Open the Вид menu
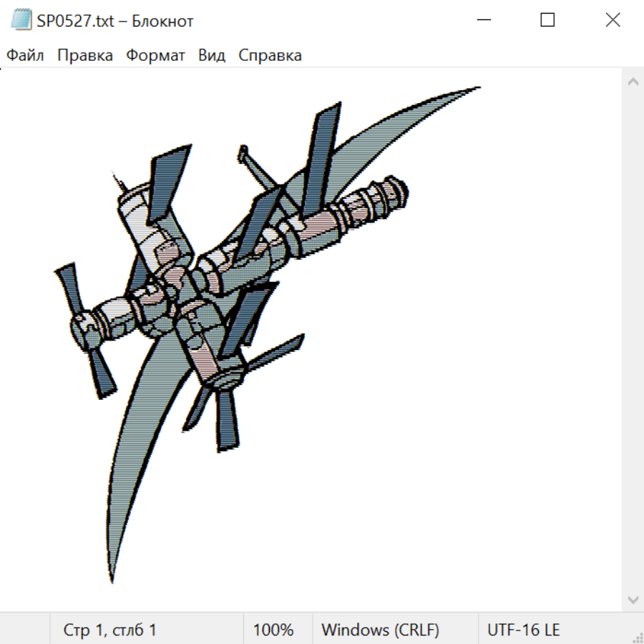Screen dimensions: 644x644 tap(211, 56)
